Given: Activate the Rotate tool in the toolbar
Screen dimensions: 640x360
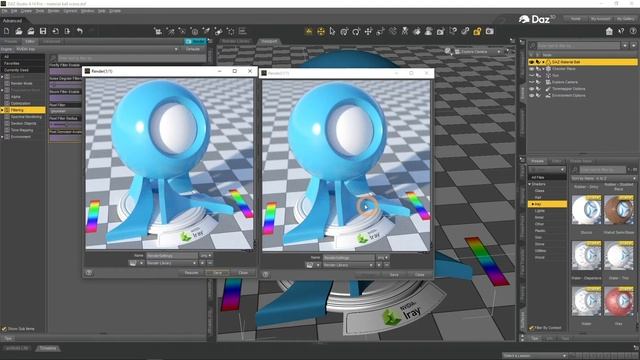Looking at the screenshot, I should [x=356, y=31].
